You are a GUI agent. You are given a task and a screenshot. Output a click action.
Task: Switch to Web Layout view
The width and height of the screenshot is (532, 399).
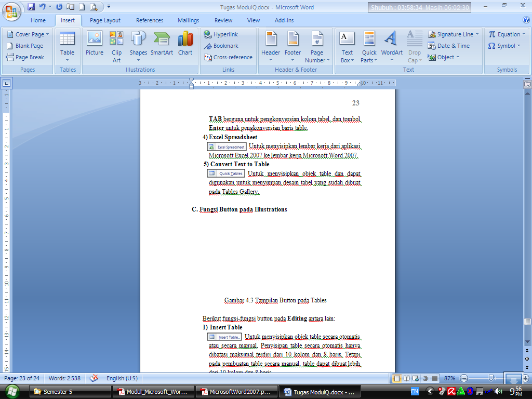pyautogui.click(x=416, y=378)
